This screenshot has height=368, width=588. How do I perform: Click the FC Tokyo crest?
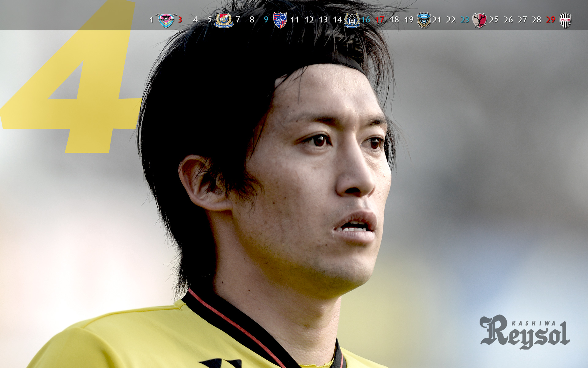point(280,20)
